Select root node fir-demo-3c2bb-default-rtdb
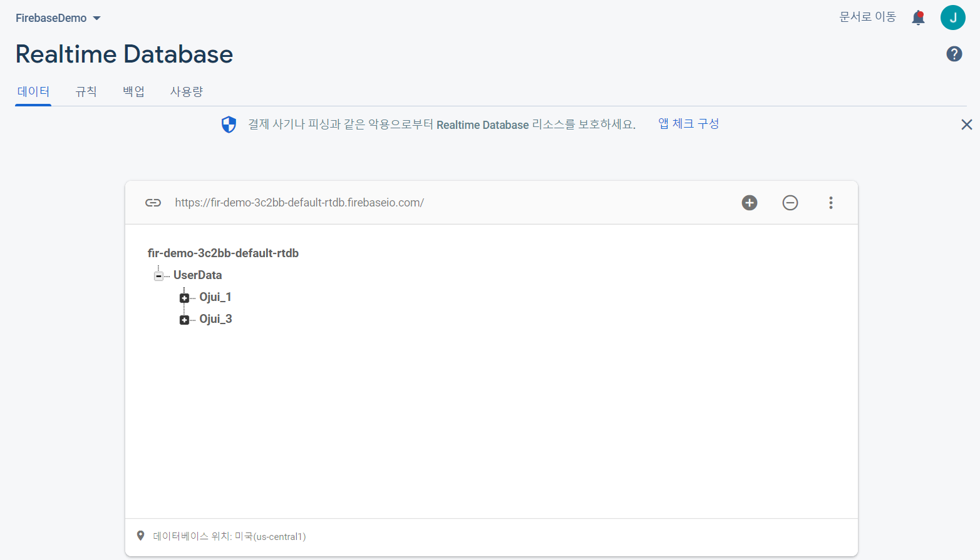 223,253
